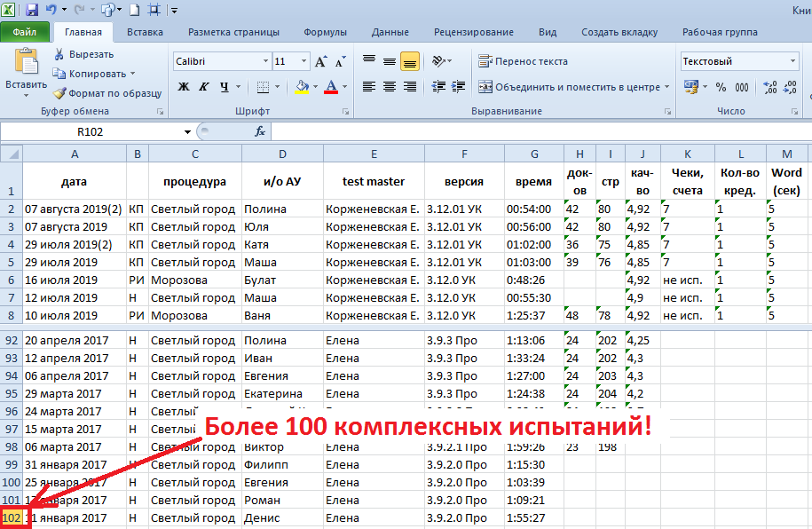The image size is (812, 529).
Task: Click the Undo arrow icon
Action: pos(53,11)
